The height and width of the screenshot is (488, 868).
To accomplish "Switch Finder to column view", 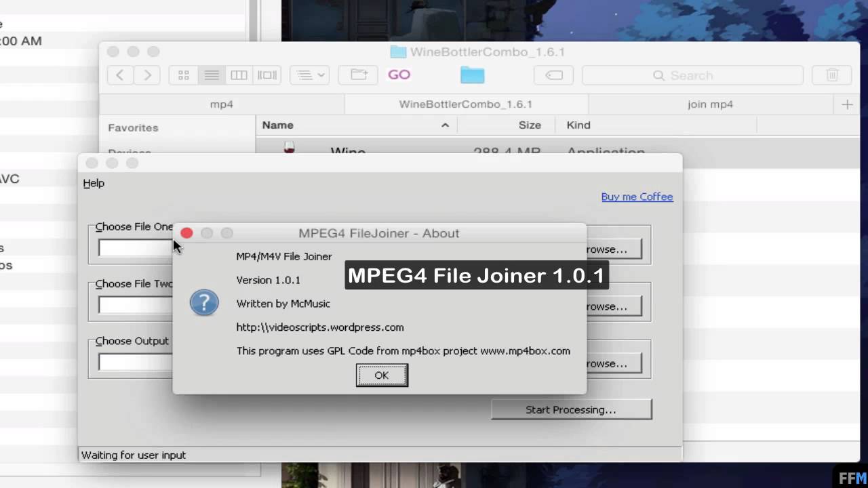I will coord(239,75).
